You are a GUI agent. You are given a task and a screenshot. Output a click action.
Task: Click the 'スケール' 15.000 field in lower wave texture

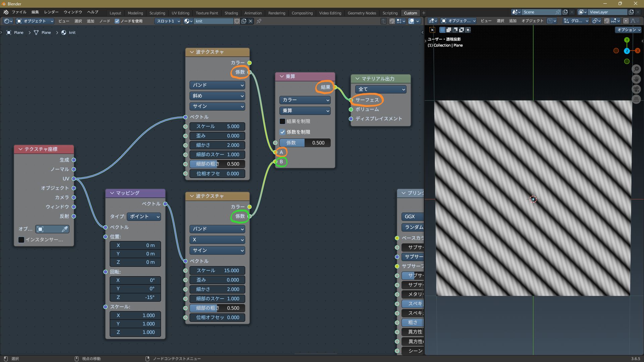coord(217,270)
